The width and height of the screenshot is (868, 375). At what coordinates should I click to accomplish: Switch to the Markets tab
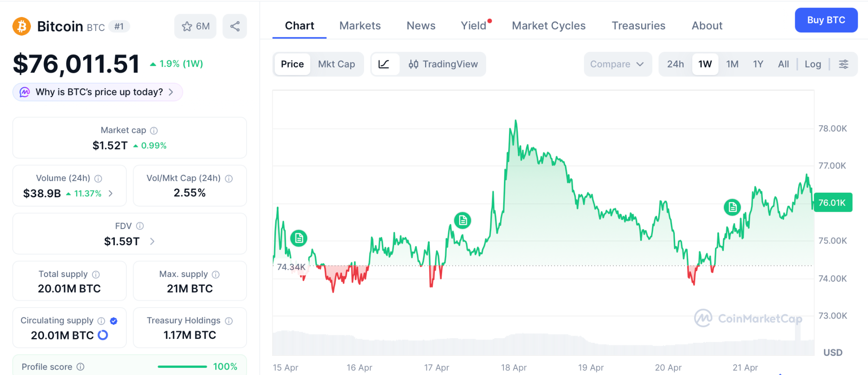(x=360, y=26)
